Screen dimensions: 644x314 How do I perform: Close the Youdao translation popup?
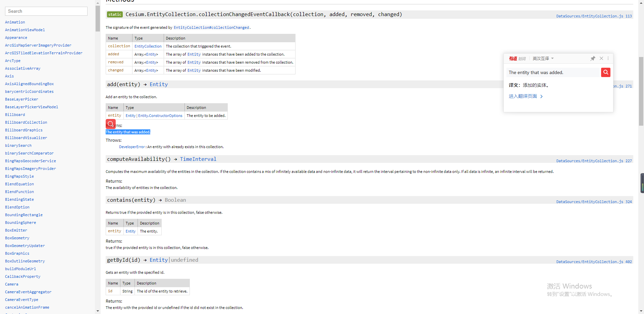601,58
